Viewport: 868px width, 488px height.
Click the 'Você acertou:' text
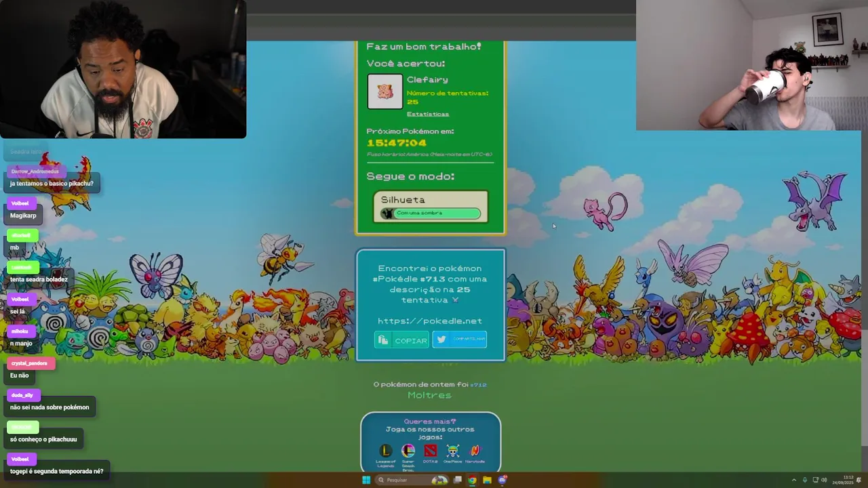click(406, 63)
